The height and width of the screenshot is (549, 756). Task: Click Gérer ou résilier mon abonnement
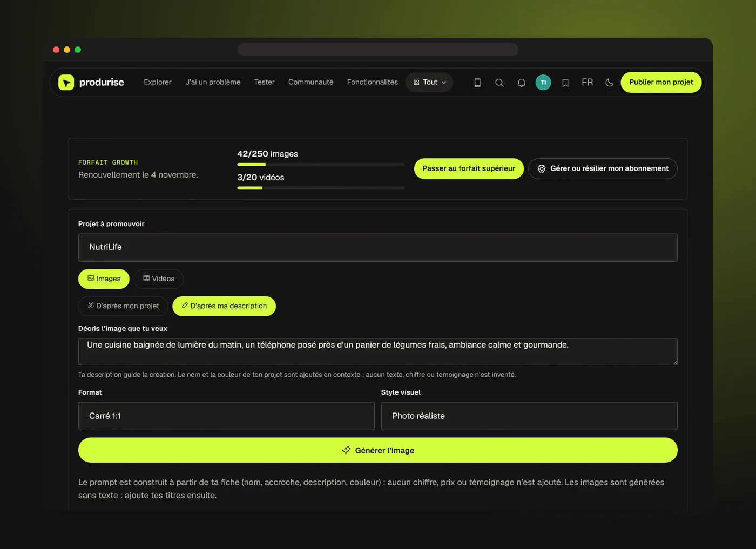603,168
